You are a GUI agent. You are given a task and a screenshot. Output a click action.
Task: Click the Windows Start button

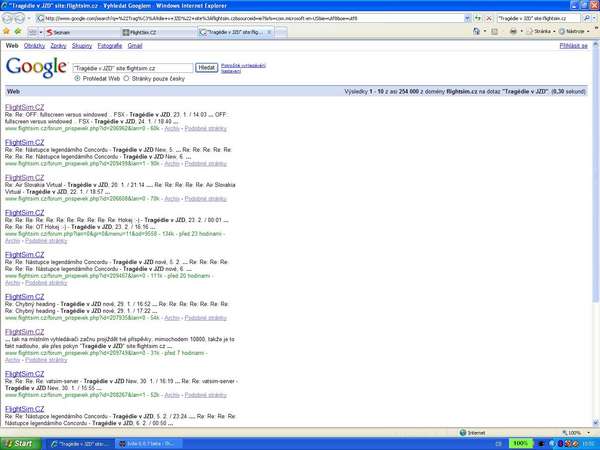(x=20, y=443)
